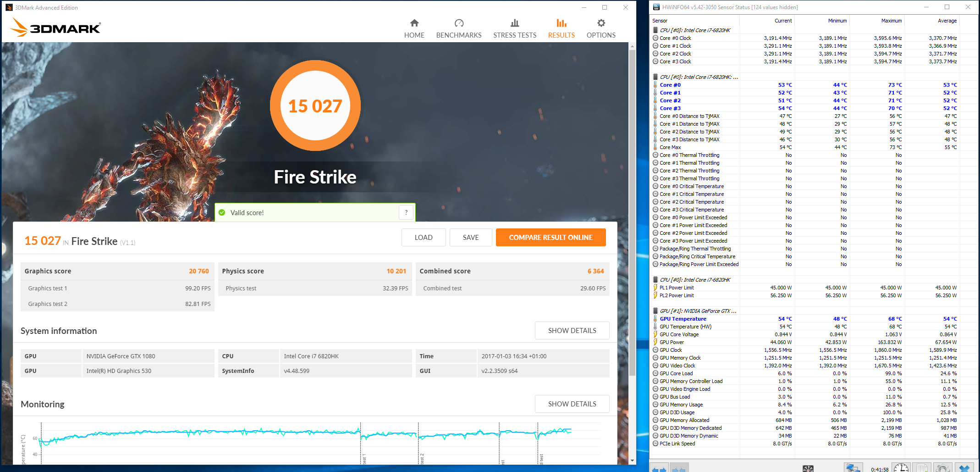The width and height of the screenshot is (980, 472).
Task: Select the GPU Core Load row
Action: pos(805,373)
